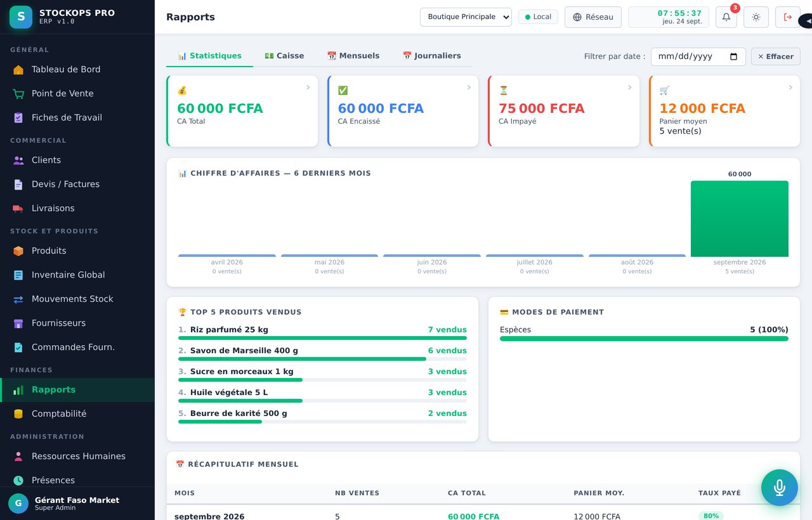
Task: Switch to the Caisse tab
Action: (284, 56)
